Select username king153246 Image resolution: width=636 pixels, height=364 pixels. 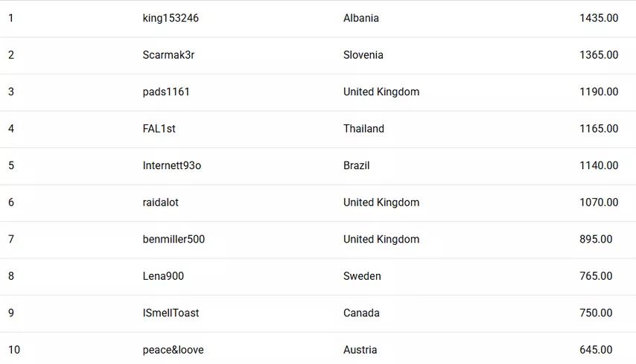(x=171, y=19)
